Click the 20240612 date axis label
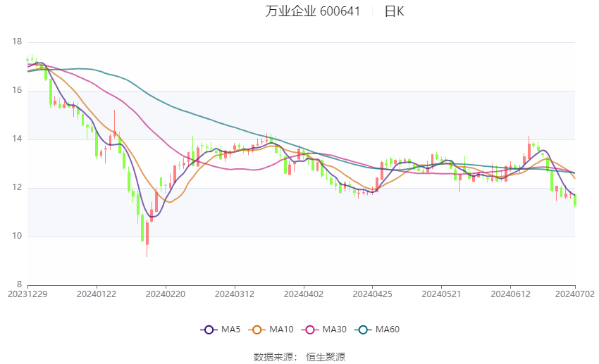Image resolution: width=599 pixels, height=364 pixels. pos(510,294)
